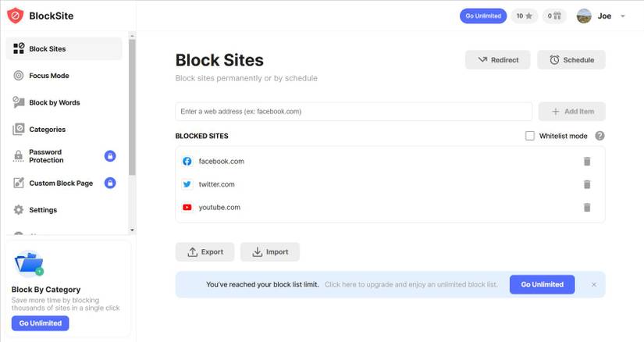Enable the Whitelist mode checkbox
644x342 pixels.
tap(530, 136)
